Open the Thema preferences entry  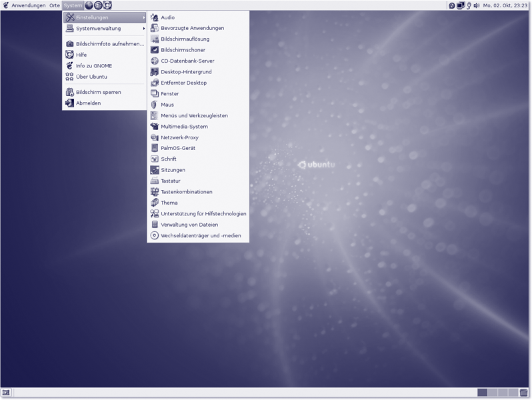pos(169,203)
